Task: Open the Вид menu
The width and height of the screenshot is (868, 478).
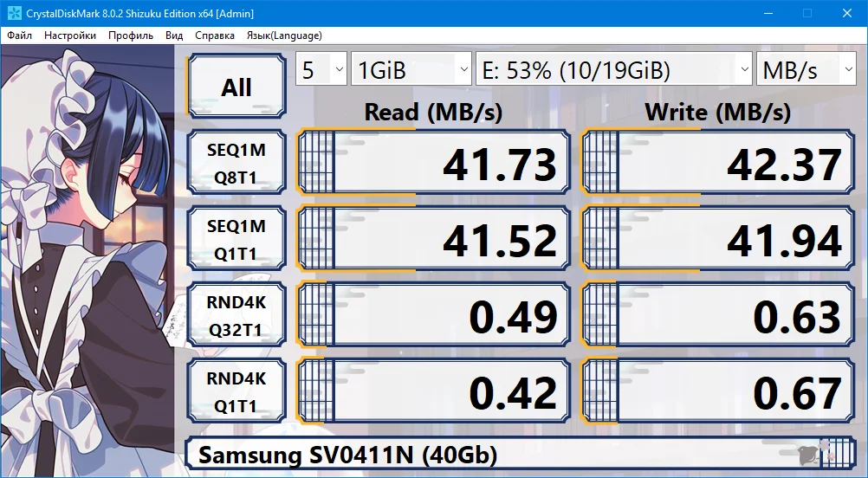Action: [x=174, y=36]
